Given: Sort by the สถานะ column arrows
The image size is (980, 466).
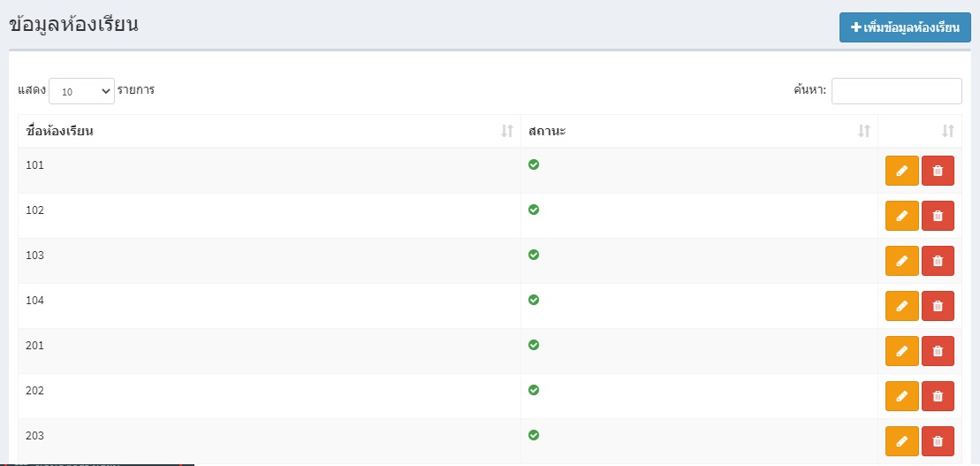Looking at the screenshot, I should tap(863, 132).
